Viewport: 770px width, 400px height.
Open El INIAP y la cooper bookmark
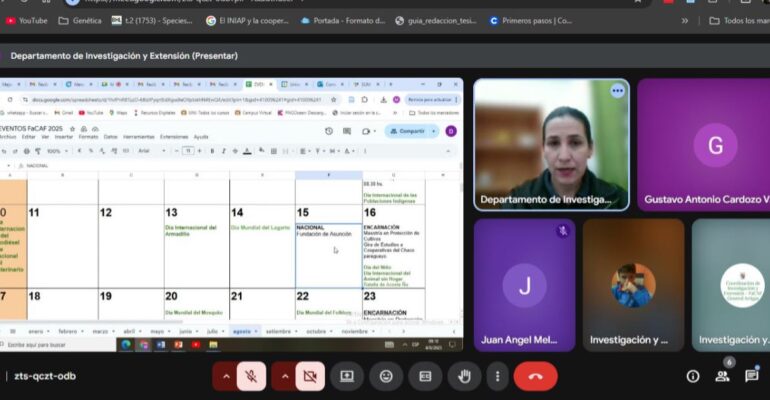tap(248, 21)
